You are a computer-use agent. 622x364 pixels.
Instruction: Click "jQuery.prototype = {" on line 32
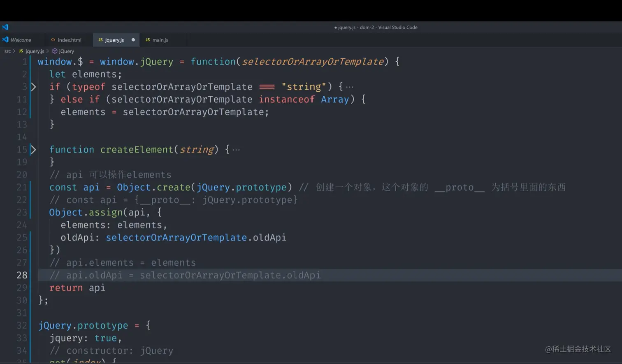94,326
